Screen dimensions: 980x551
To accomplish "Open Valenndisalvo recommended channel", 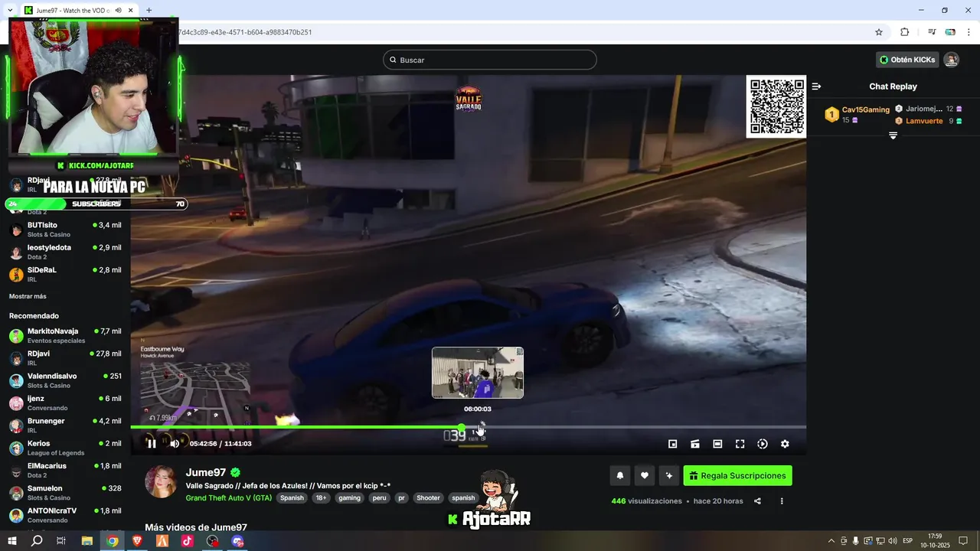I will [65, 380].
